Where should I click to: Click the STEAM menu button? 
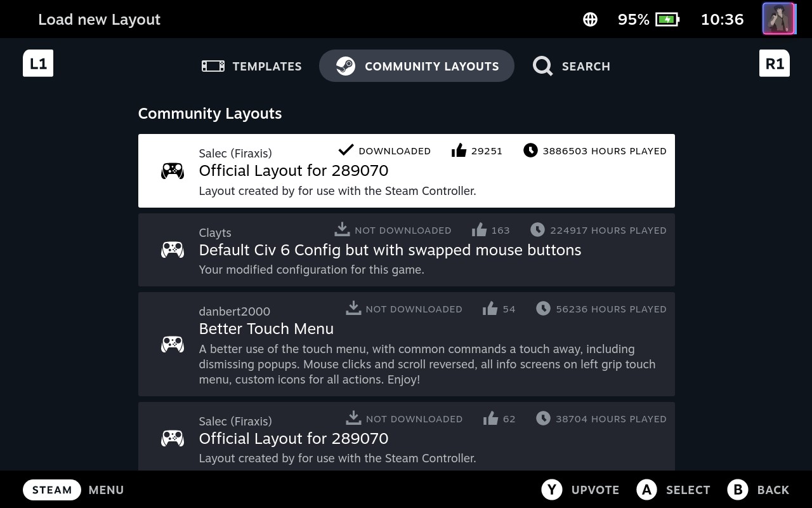[52, 490]
